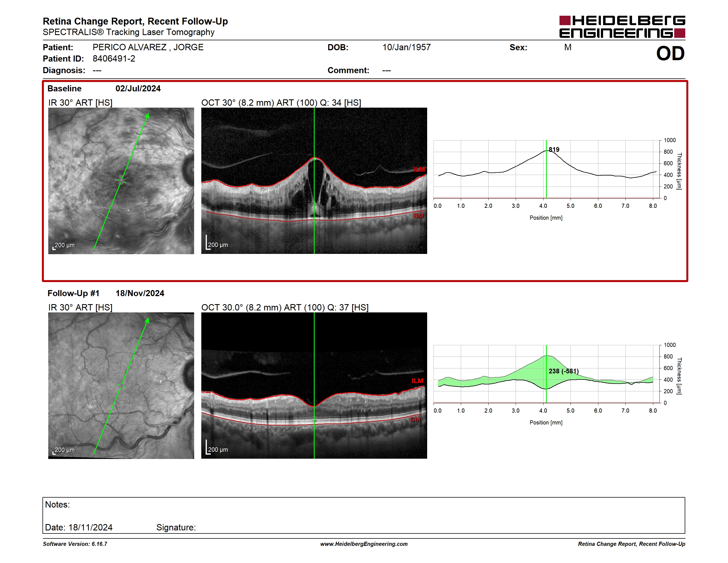The image size is (728, 563).
Task: Open the baseline IR fundus image
Action: (121, 181)
